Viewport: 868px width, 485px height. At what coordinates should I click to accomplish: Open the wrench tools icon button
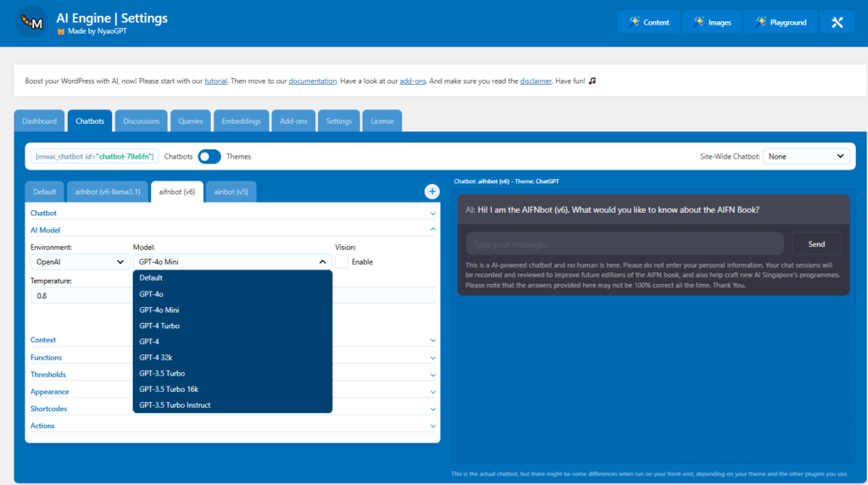pyautogui.click(x=837, y=23)
